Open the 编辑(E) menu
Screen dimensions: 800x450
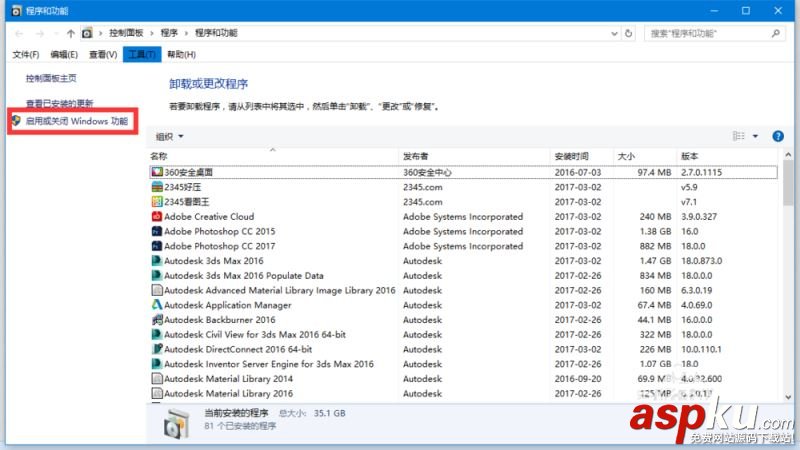[x=64, y=54]
